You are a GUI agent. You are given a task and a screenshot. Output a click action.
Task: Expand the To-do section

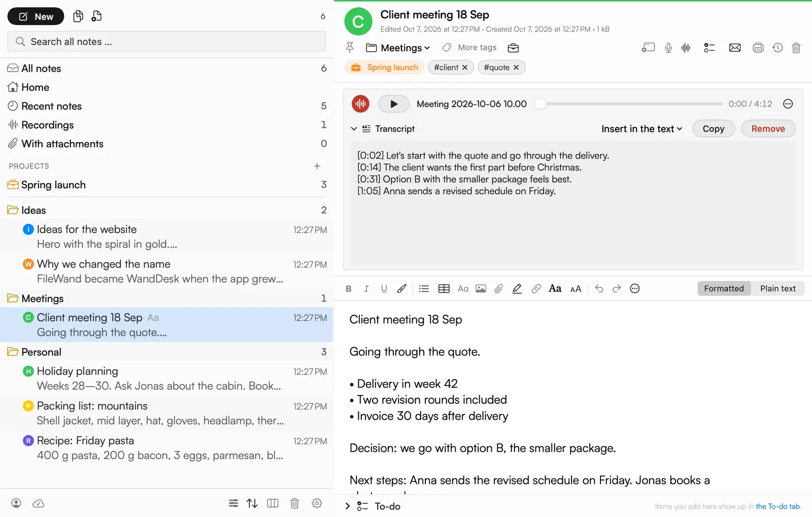click(x=348, y=506)
